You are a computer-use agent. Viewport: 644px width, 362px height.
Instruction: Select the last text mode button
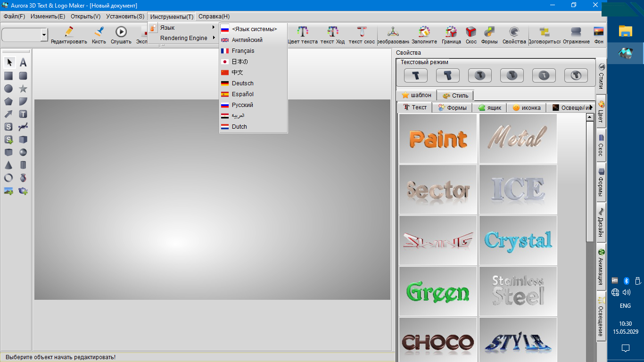coord(576,75)
